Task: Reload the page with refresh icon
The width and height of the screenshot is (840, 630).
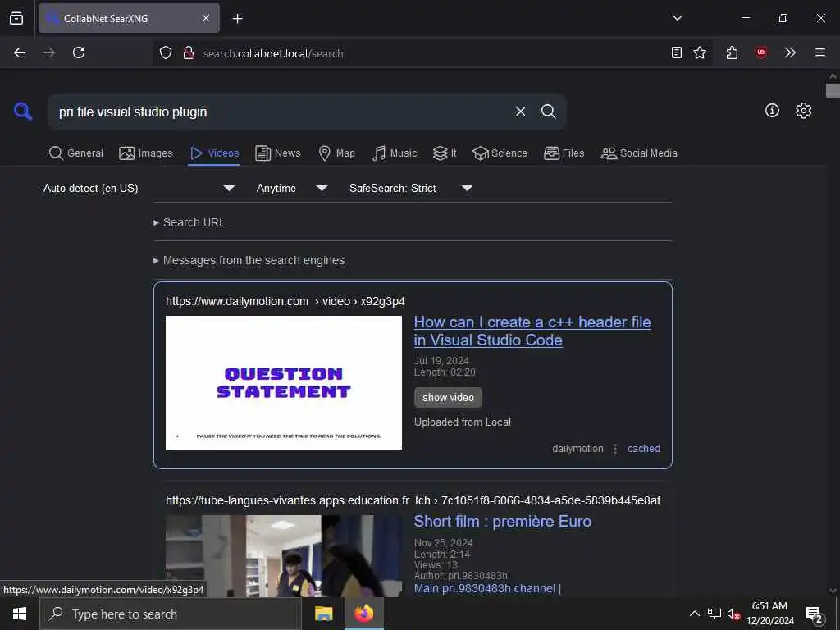Action: 79,52
